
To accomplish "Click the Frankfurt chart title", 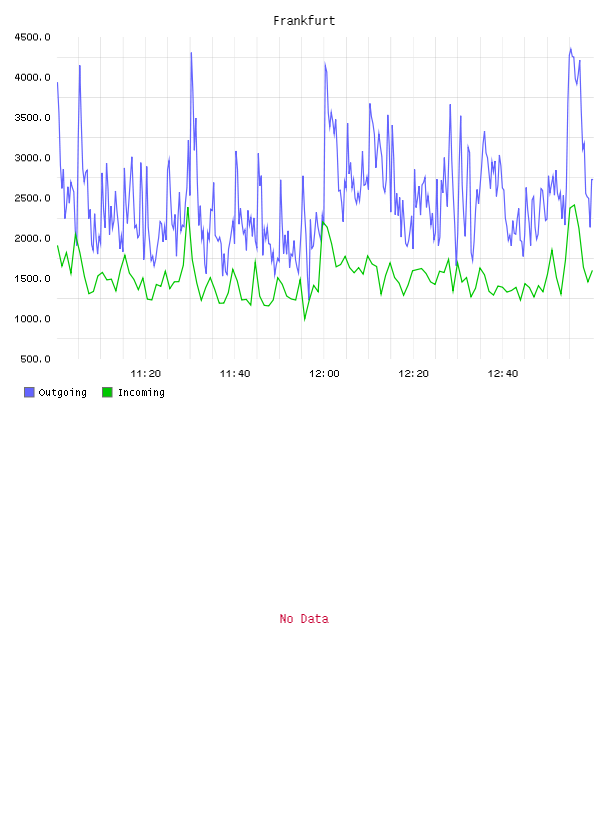I will (304, 21).
